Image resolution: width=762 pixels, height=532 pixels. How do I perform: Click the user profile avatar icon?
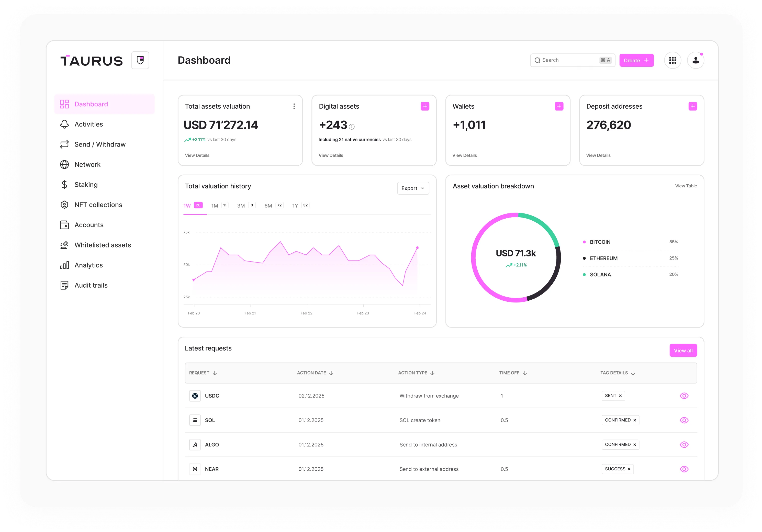pos(695,60)
